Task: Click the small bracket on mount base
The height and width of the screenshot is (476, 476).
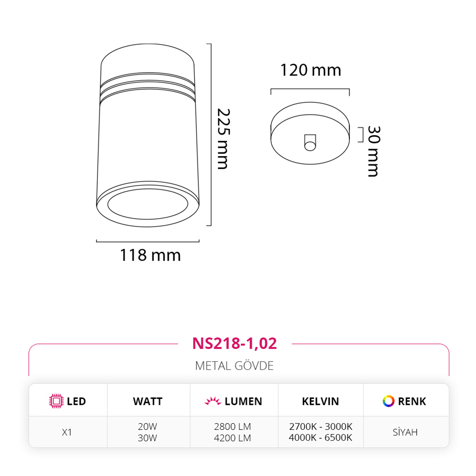Action: pyautogui.click(x=310, y=143)
